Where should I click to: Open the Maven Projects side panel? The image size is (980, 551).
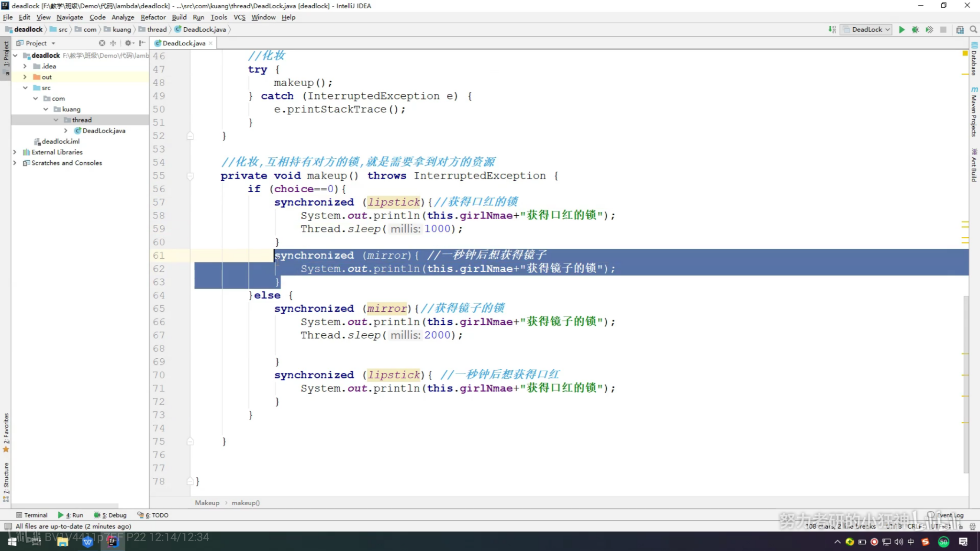point(974,111)
